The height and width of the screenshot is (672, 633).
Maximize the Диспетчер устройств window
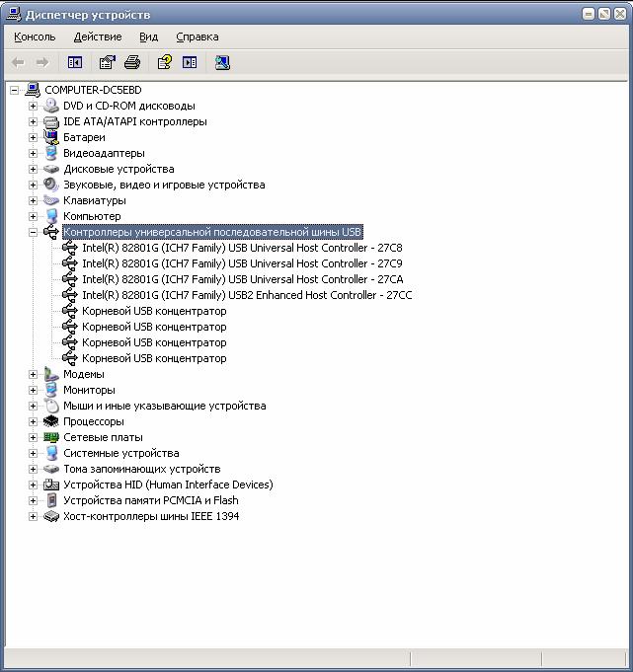pos(604,14)
